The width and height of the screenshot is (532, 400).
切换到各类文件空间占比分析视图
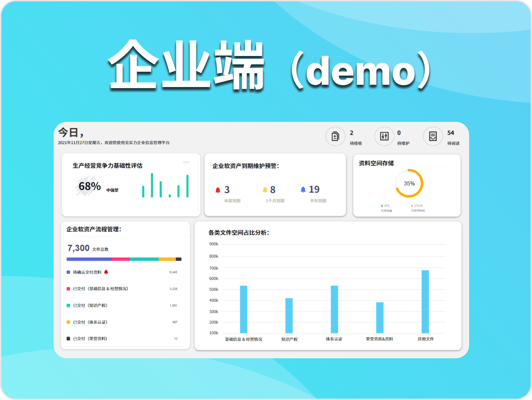(239, 232)
